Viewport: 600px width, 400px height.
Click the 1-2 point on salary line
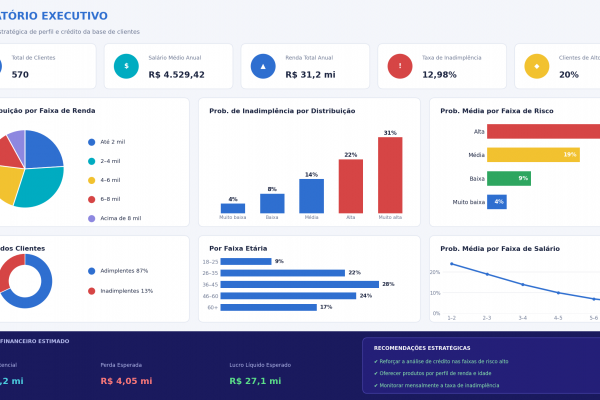pos(452,264)
